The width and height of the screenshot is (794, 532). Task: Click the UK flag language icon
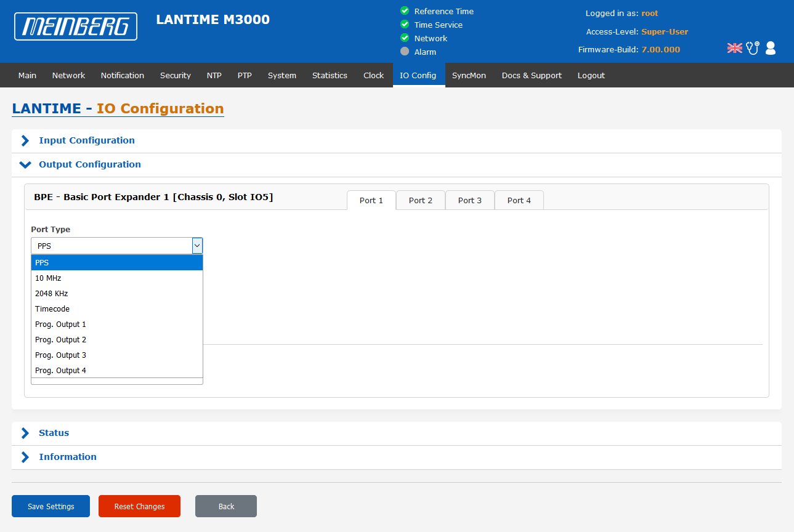coord(734,48)
